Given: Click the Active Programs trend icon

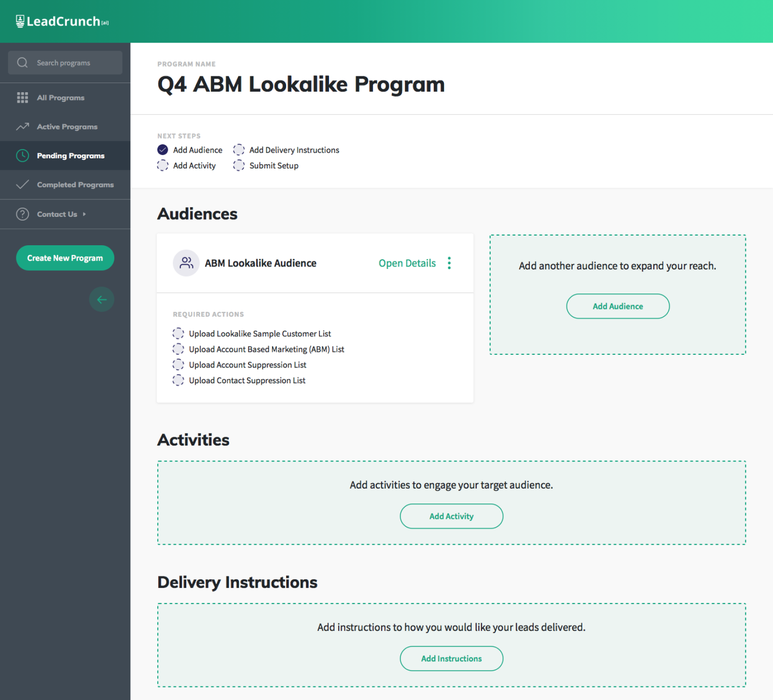Looking at the screenshot, I should 22,126.
